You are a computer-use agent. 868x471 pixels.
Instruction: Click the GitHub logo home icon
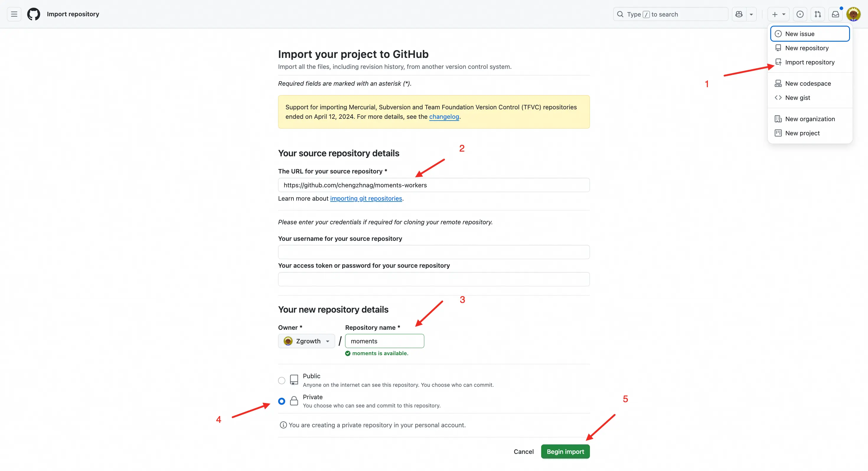(33, 14)
